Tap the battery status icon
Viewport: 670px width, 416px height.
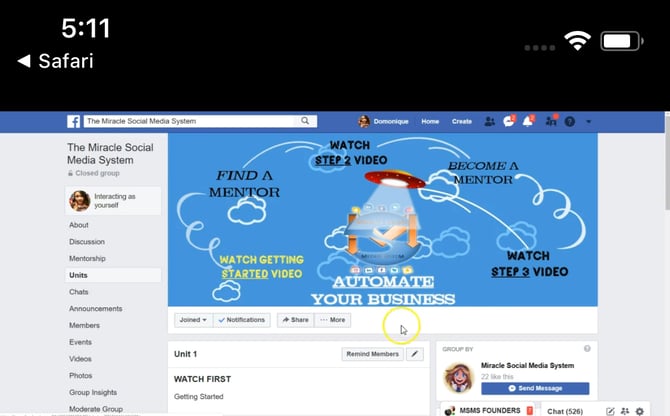[x=622, y=41]
